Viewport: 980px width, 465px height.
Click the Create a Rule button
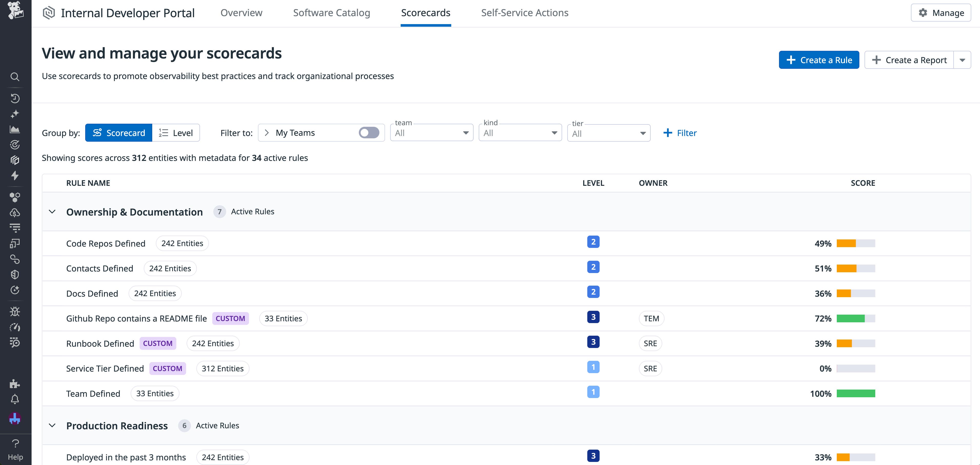[x=819, y=60]
